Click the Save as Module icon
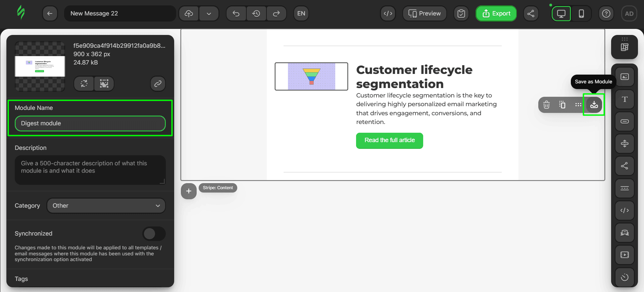Viewport: 644px width, 292px height. pos(594,105)
